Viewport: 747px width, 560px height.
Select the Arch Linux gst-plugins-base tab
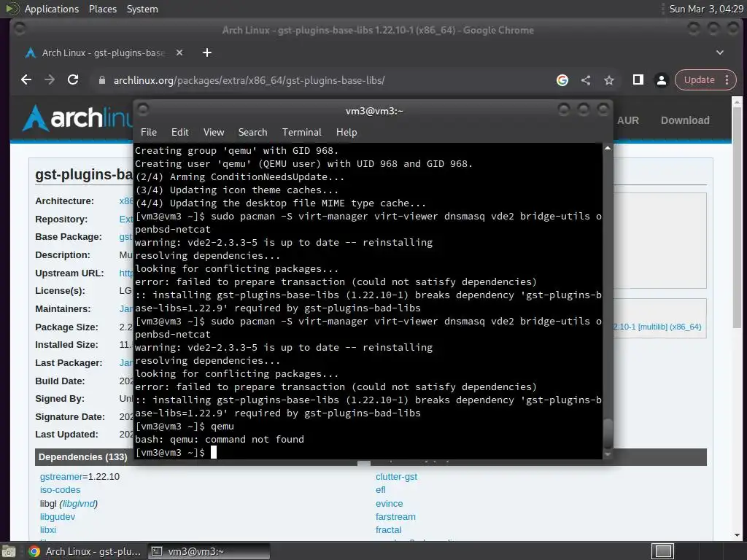pyautogui.click(x=102, y=52)
